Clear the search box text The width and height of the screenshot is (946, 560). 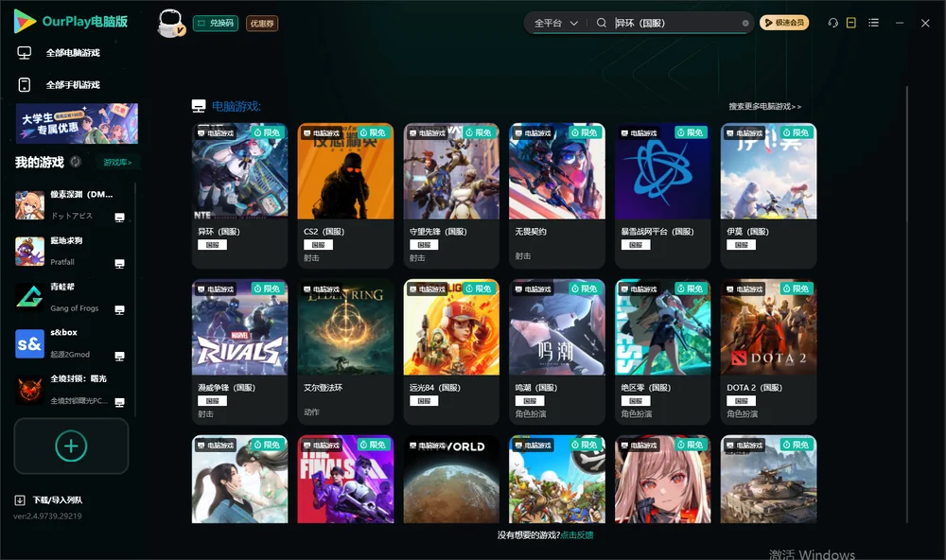(745, 24)
